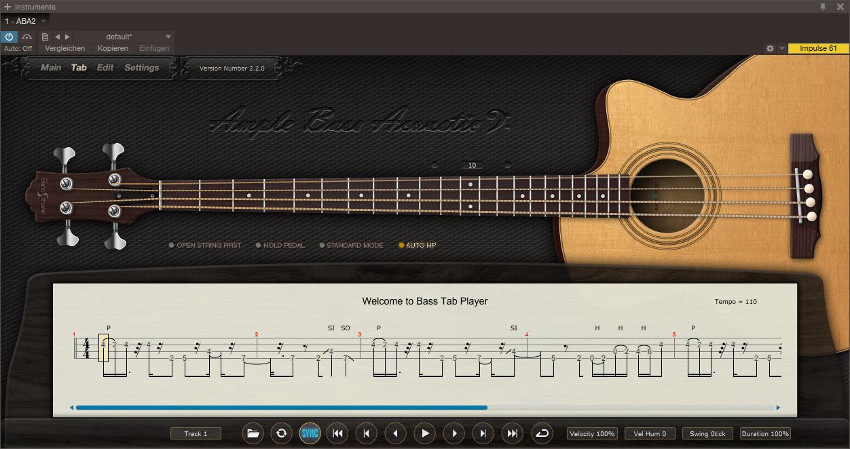850x449 pixels.
Task: Adjust the Velocity 100% field
Action: pyautogui.click(x=592, y=434)
